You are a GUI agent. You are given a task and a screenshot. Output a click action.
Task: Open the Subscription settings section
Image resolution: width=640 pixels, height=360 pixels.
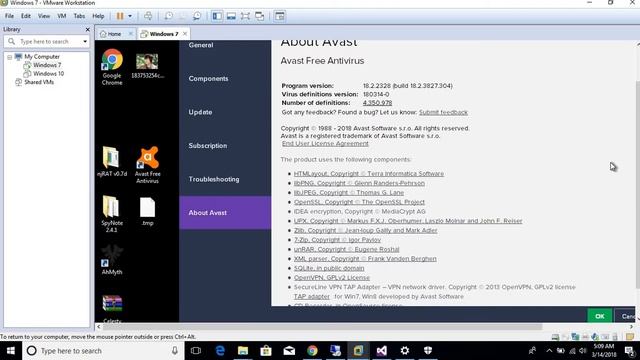pos(225,146)
